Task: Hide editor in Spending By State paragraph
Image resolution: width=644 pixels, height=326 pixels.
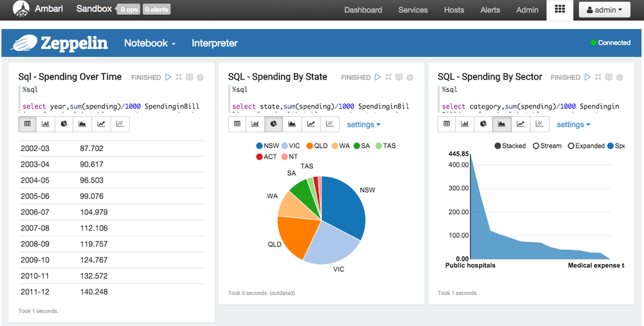Action: click(x=389, y=77)
